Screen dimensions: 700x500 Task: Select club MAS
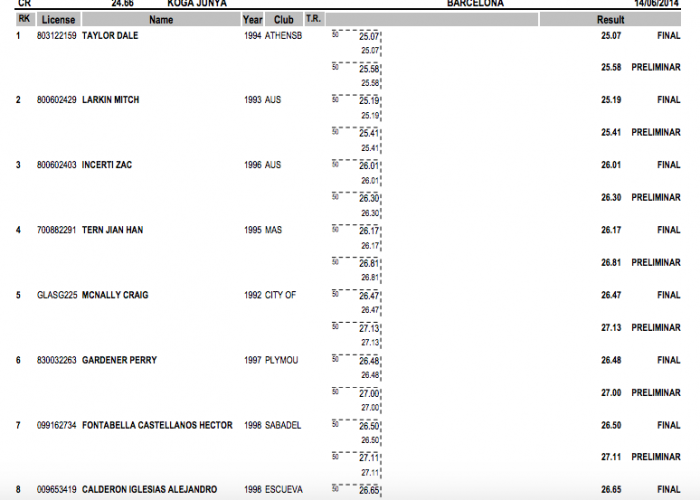274,230
